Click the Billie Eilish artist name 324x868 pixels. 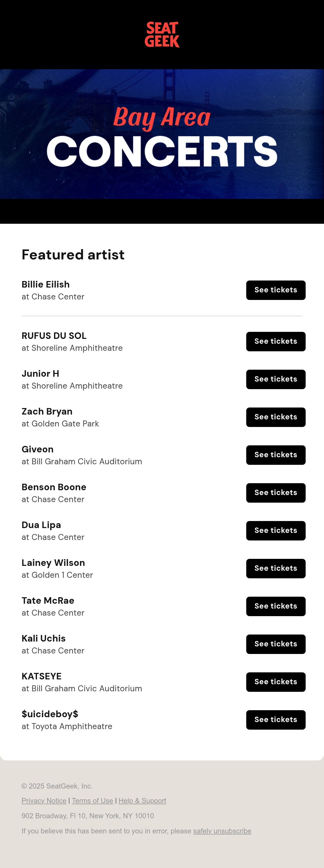[45, 284]
